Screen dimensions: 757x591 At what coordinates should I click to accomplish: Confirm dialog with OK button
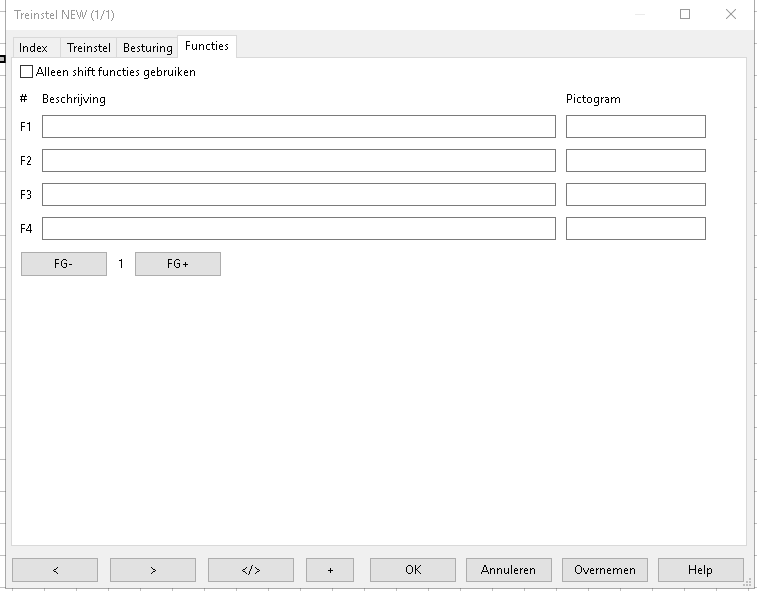412,570
